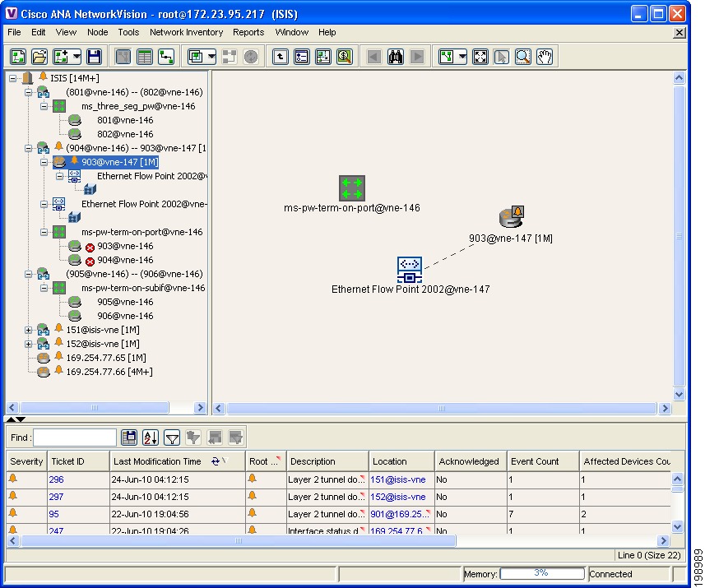Screen dimensions: 705x588
Task: Switch to the links view button
Action: click(x=166, y=57)
